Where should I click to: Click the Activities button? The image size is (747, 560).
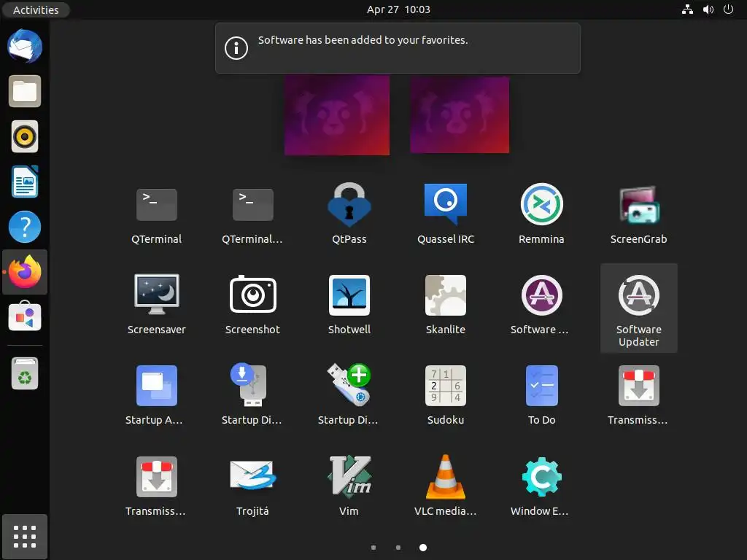36,9
